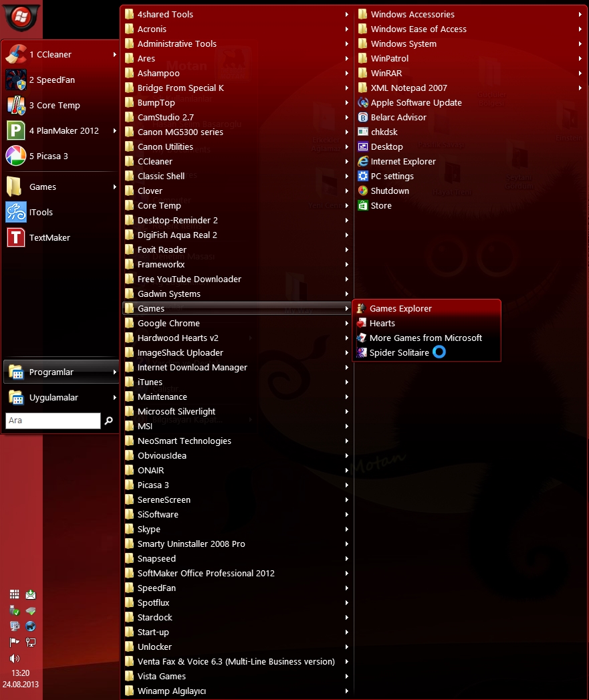Expand the Foxit Reader submenu arrow
The image size is (589, 700).
(347, 249)
